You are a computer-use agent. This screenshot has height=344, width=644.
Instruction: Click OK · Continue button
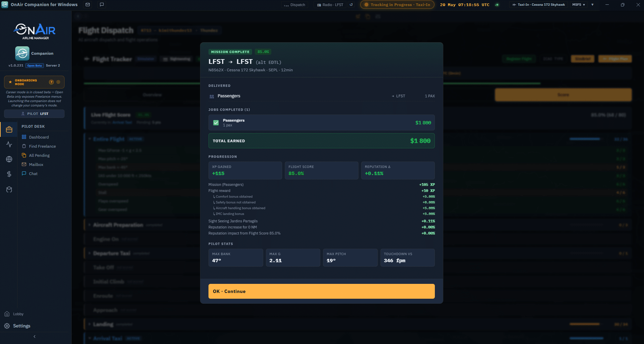click(321, 291)
